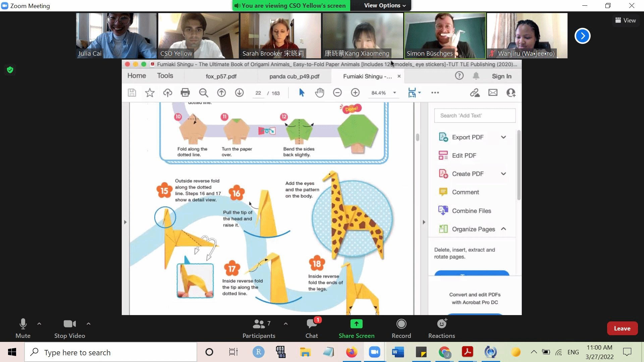644x362 pixels.
Task: Click the share with others person icon
Action: (x=511, y=93)
